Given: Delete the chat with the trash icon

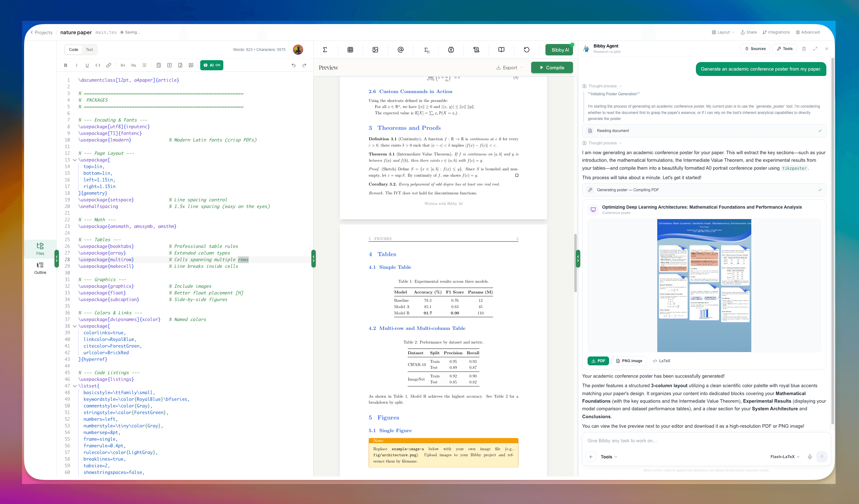Looking at the screenshot, I should tap(804, 49).
